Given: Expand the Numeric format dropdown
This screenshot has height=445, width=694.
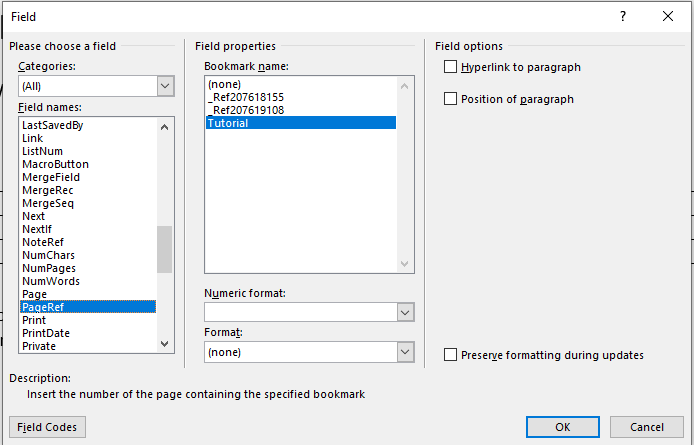Looking at the screenshot, I should (405, 313).
